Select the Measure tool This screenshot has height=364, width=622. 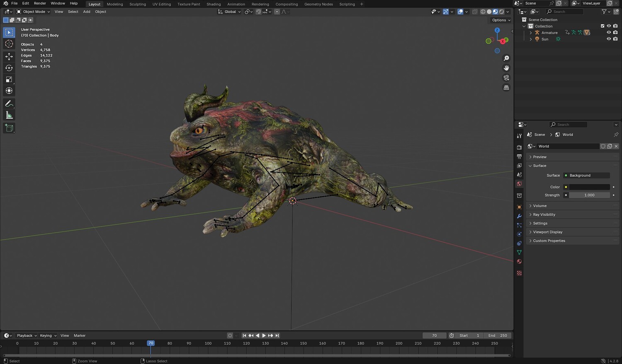coord(9,116)
